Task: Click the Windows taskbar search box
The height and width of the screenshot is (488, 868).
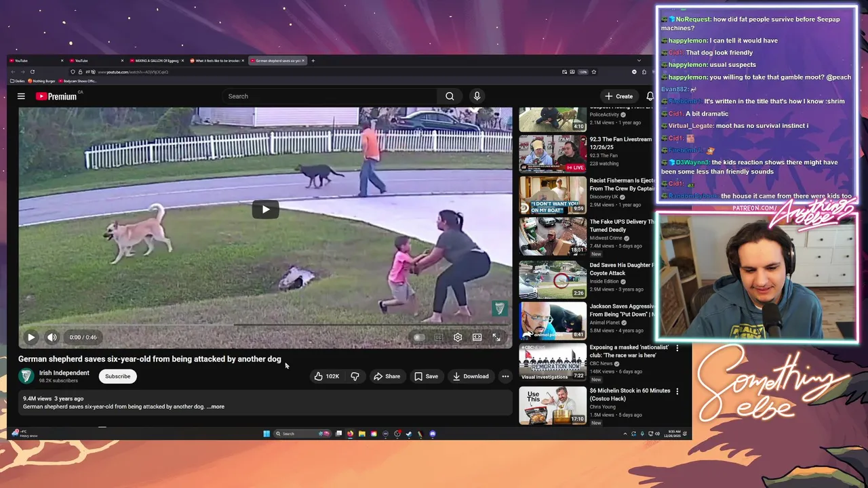Action: pyautogui.click(x=302, y=434)
